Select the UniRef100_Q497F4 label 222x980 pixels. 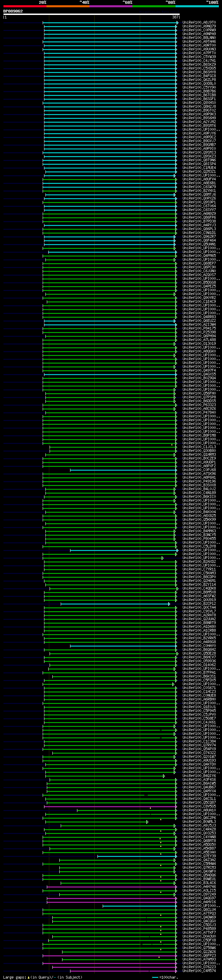point(199,370)
